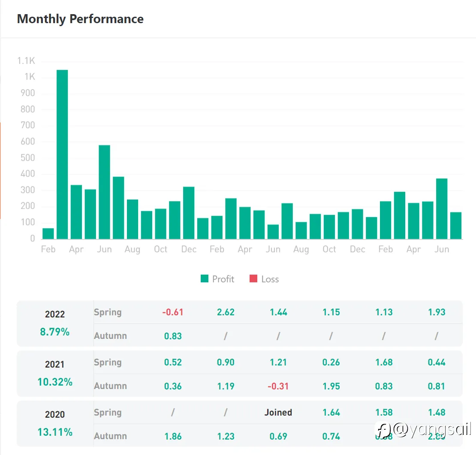Click the 1.95 value in 2021 Autumn
476x455 pixels.
pos(331,386)
